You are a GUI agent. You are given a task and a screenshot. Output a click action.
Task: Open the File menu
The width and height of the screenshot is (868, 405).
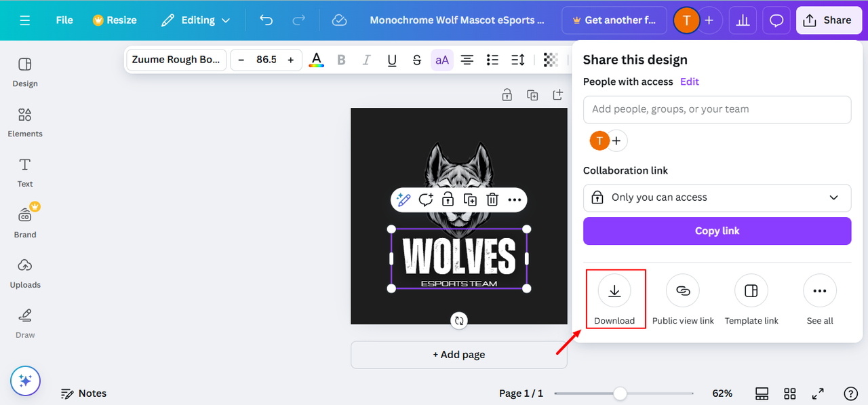[64, 20]
